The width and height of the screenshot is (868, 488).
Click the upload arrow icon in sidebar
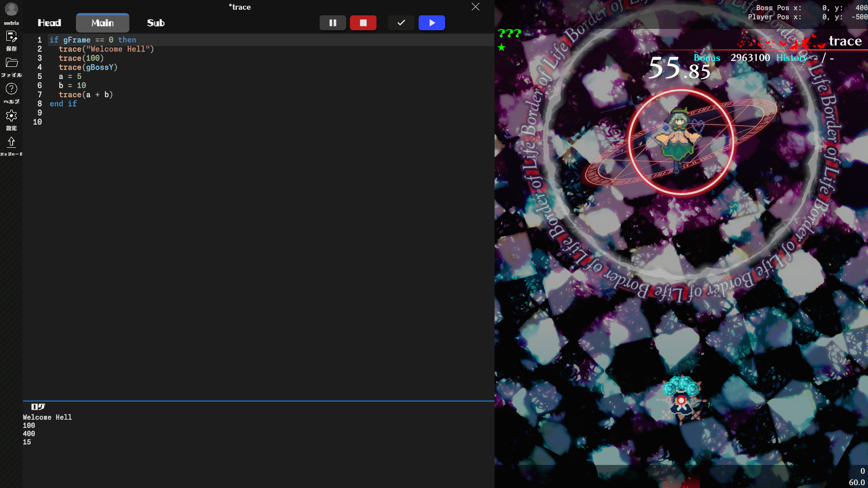[x=11, y=142]
